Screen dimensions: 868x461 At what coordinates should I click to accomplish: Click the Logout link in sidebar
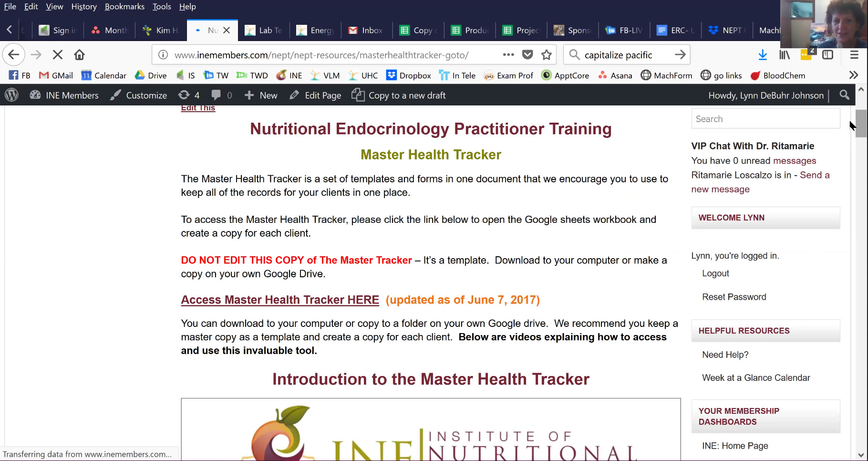click(715, 273)
